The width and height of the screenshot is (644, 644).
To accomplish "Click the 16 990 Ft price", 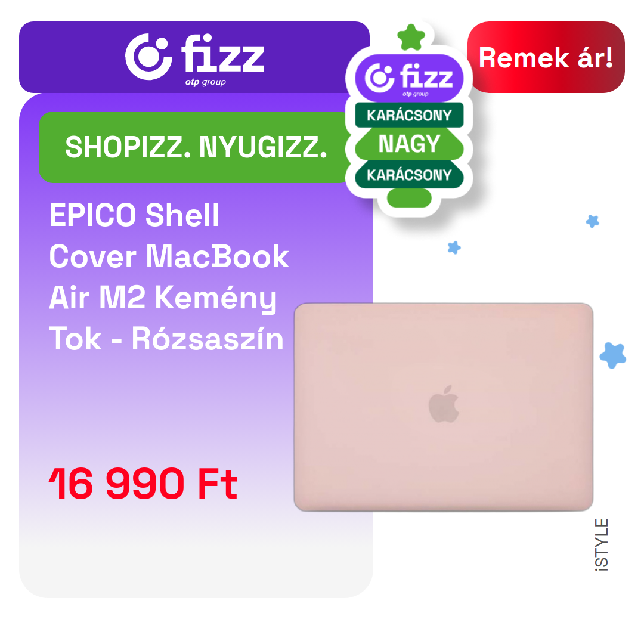I will pos(143,484).
